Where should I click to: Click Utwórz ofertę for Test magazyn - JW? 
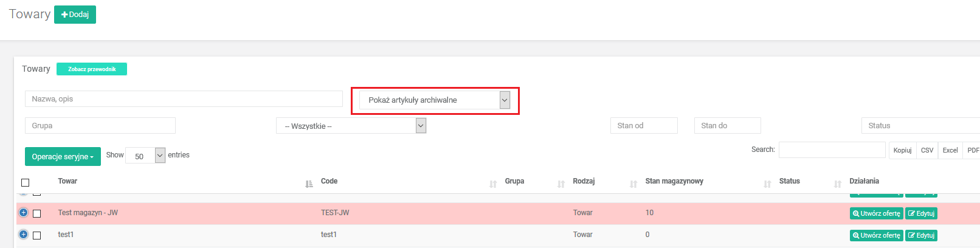tap(876, 213)
